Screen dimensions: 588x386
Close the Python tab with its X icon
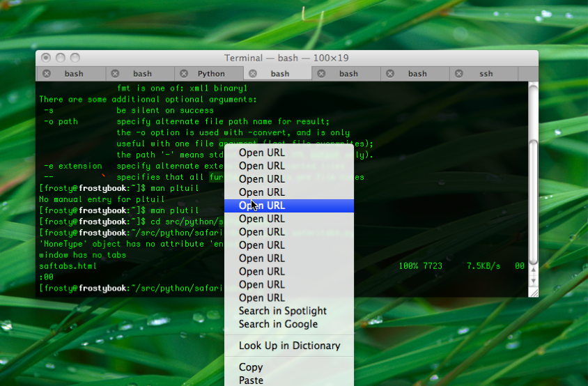pos(184,74)
